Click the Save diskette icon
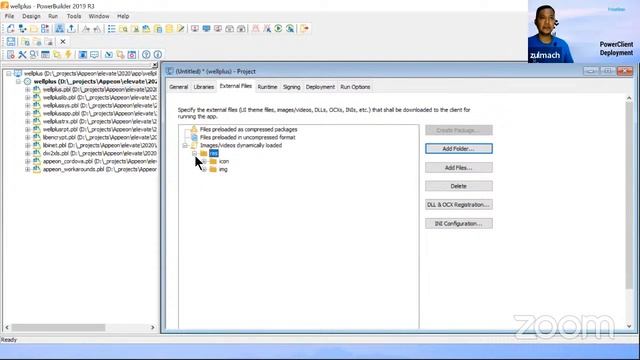The image size is (640, 360). tap(11, 42)
